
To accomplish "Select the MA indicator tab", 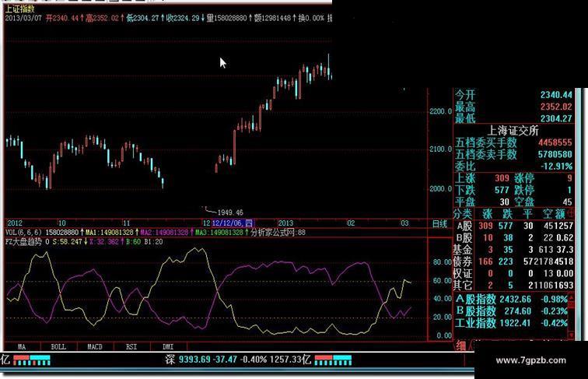I will (x=22, y=347).
